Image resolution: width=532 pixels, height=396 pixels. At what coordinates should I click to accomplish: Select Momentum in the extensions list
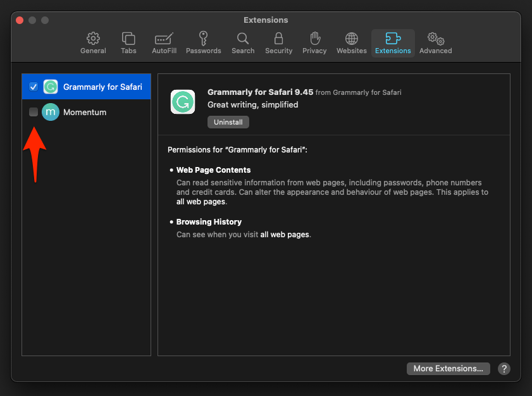coord(85,112)
